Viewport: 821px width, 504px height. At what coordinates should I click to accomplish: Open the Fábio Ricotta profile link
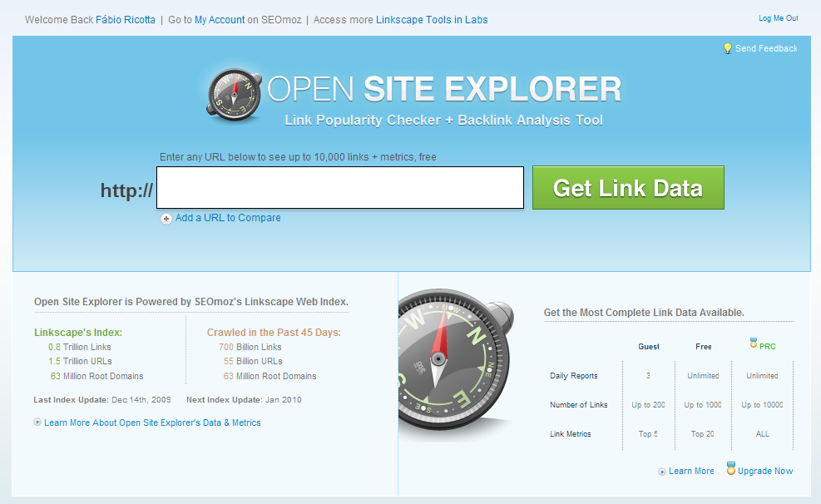[125, 20]
